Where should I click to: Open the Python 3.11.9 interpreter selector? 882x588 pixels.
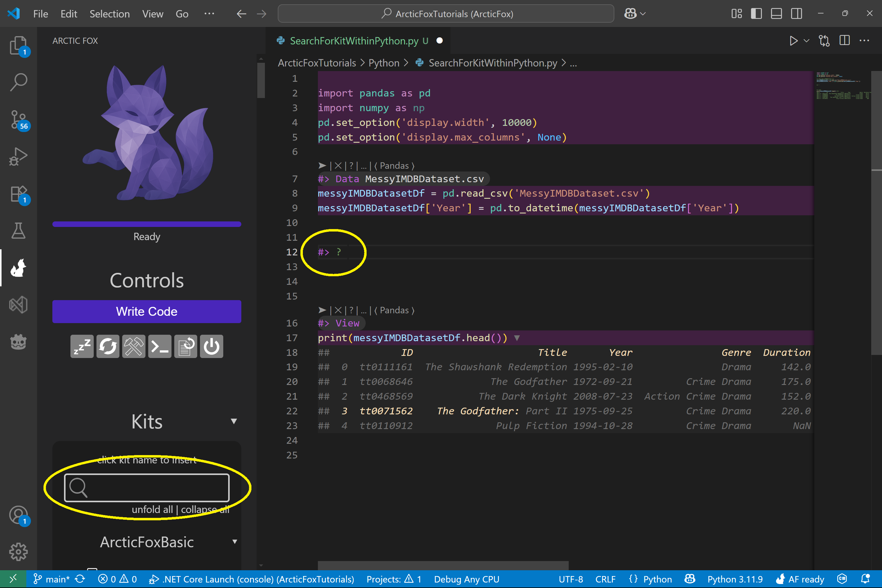tap(735, 579)
